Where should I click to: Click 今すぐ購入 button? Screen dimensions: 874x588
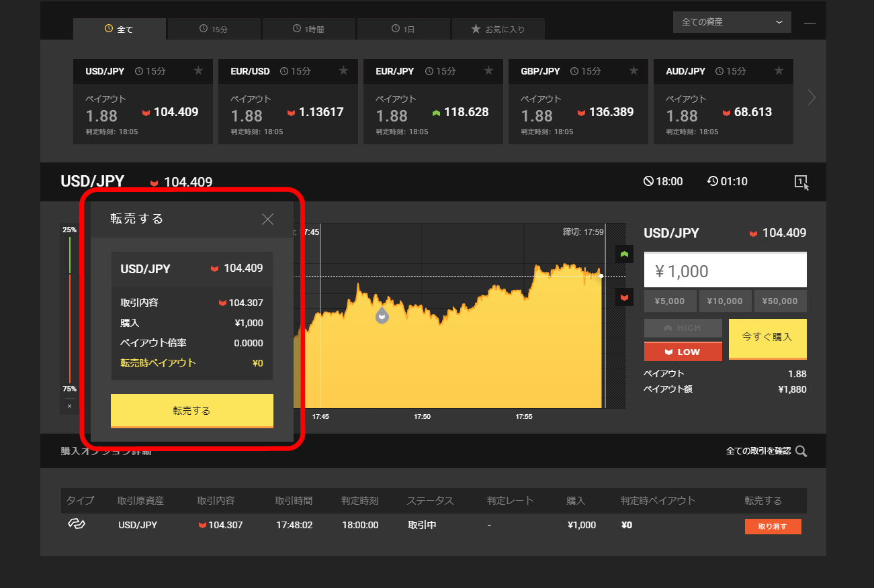(768, 339)
